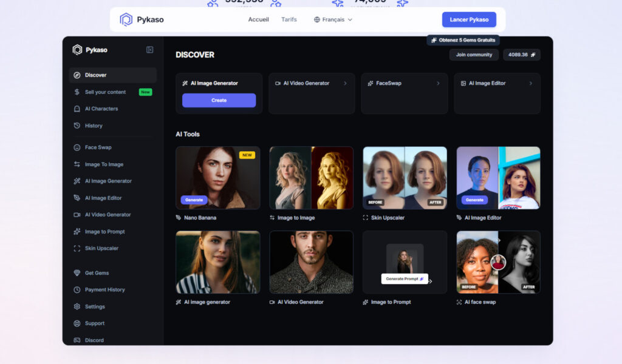Click the wand icon on the AI Image Generator card
The width and height of the screenshot is (622, 364).
pyautogui.click(x=185, y=83)
